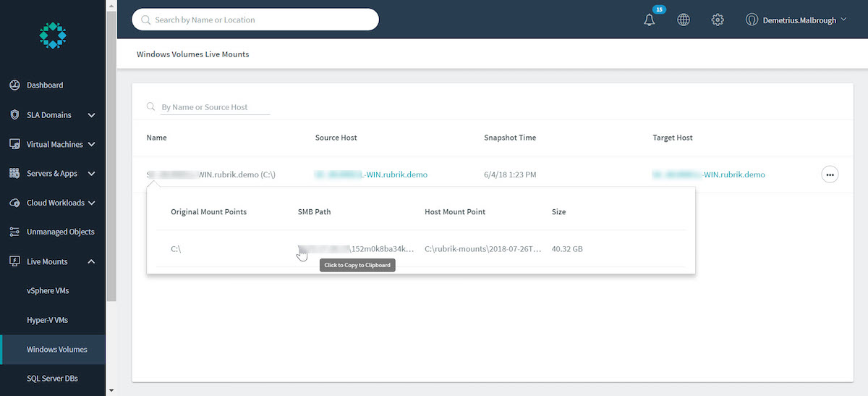The image size is (868, 396).
Task: Open settings gear icon
Action: pyautogui.click(x=718, y=20)
